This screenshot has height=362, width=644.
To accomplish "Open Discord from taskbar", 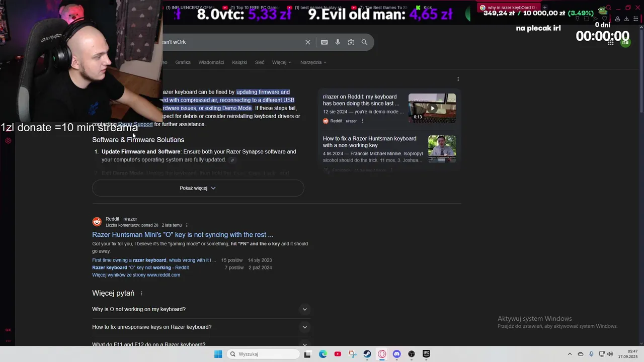I will (396, 354).
